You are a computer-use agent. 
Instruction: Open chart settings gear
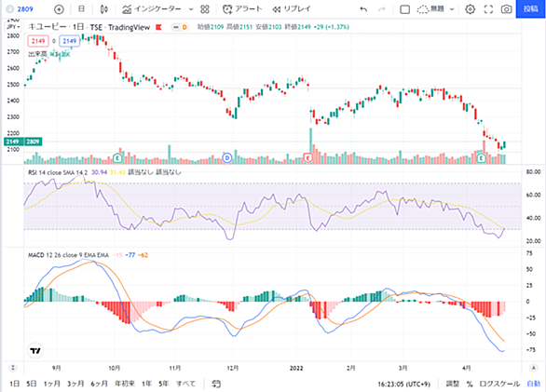pyautogui.click(x=471, y=9)
